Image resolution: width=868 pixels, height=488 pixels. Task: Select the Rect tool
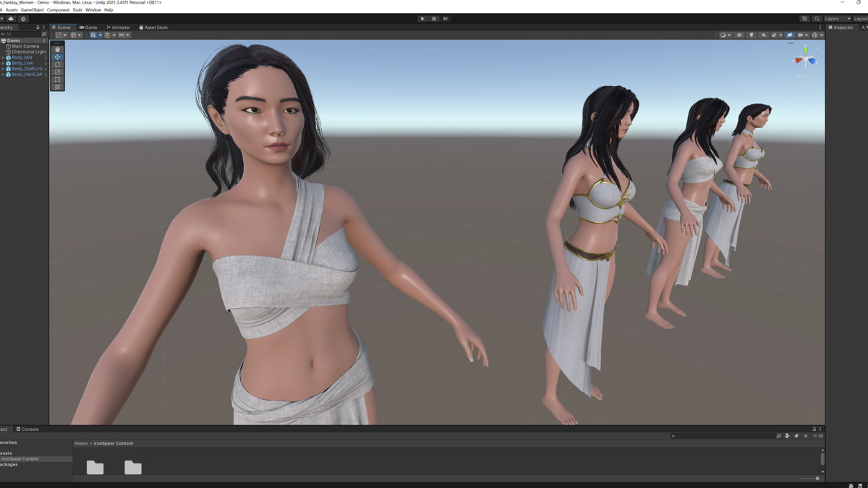point(57,80)
